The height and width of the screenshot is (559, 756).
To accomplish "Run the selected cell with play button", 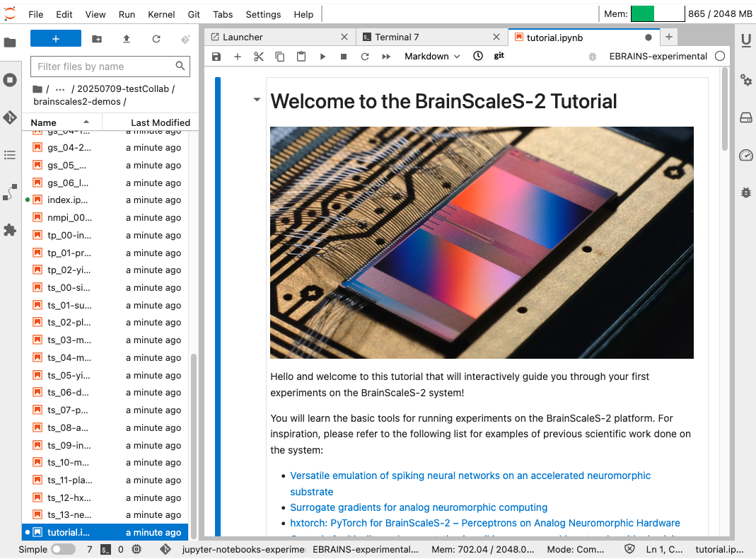I will (322, 57).
